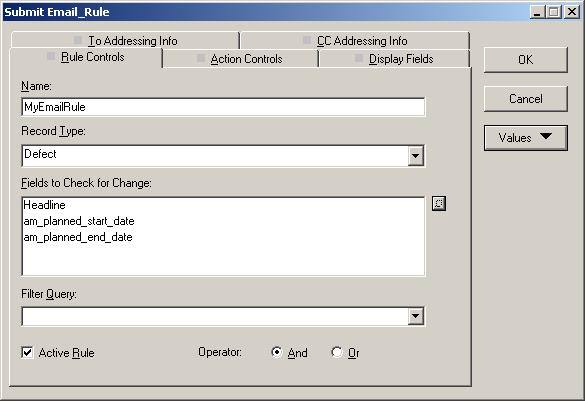Click the Values button arrow icon
The width and height of the screenshot is (585, 401).
tap(545, 136)
